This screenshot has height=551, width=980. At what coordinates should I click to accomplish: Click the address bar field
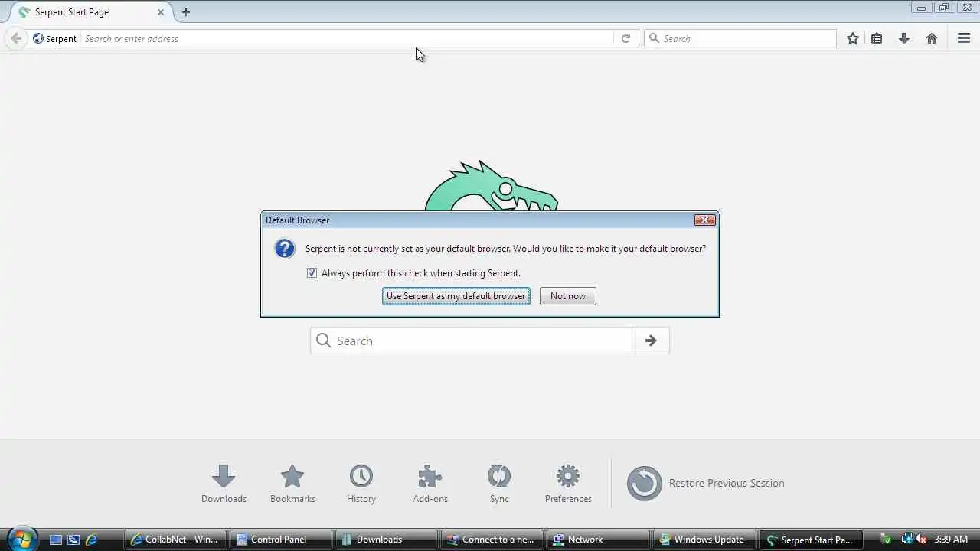pyautogui.click(x=347, y=38)
